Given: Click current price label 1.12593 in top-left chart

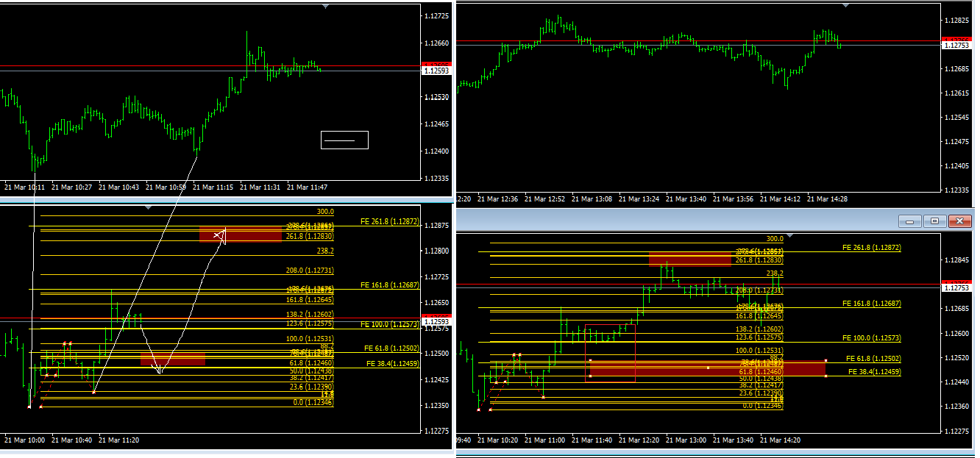Looking at the screenshot, I should 436,71.
